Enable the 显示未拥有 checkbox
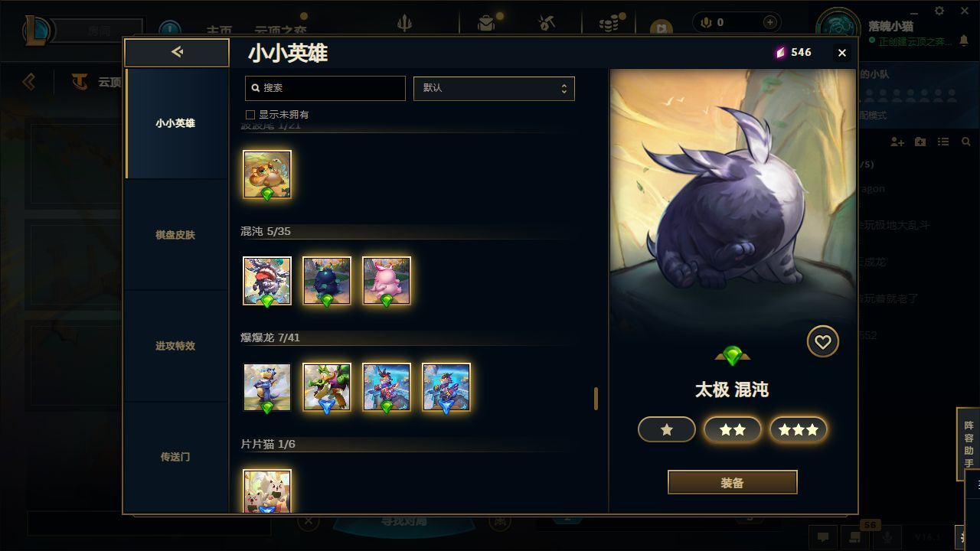 (x=250, y=115)
